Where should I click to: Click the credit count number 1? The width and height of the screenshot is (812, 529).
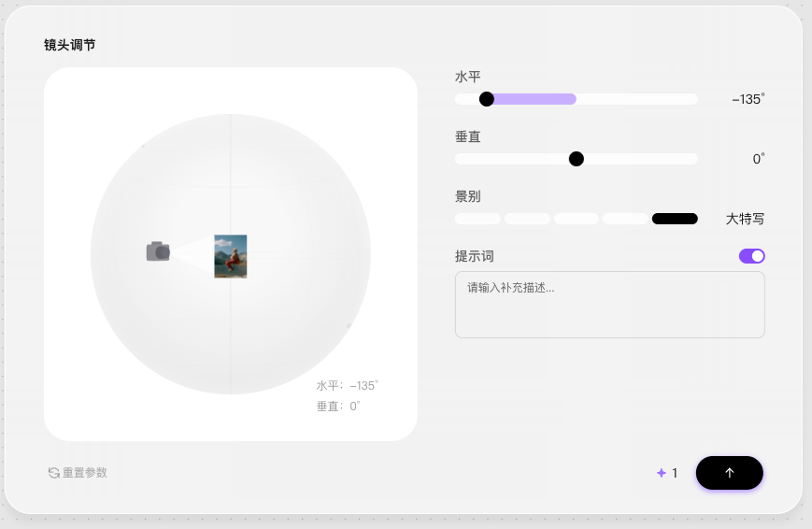pos(675,473)
